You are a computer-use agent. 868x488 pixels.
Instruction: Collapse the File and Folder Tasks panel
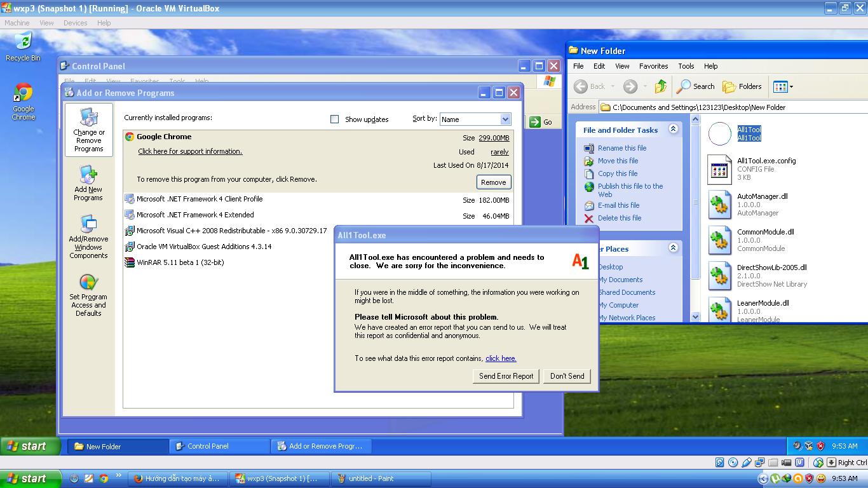point(673,129)
